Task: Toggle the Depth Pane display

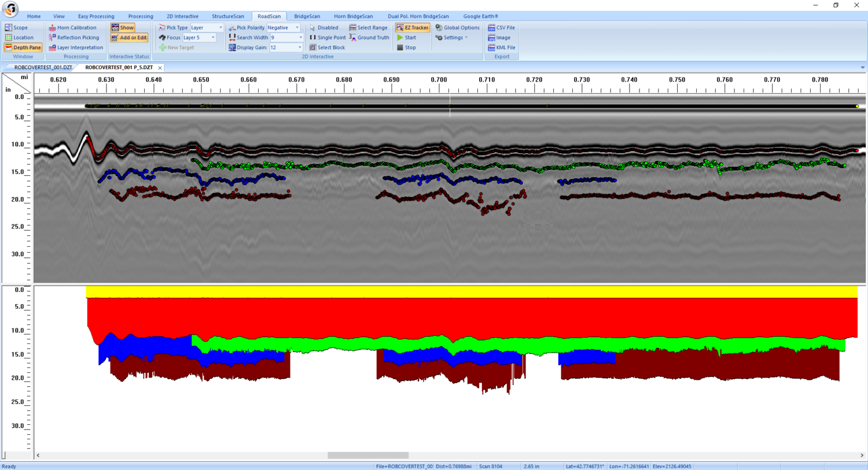Action: (23, 47)
